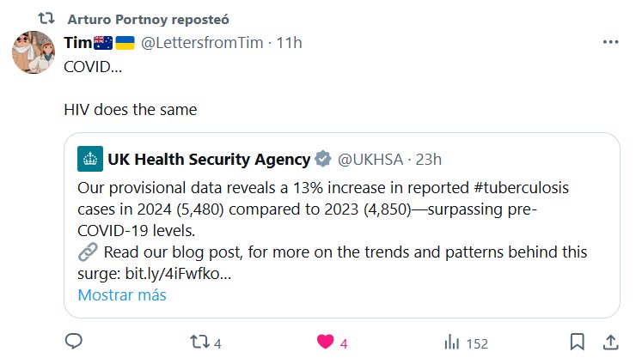Open the view analytics bar-chart icon
Image resolution: width=636 pixels, height=364 pixels.
tap(451, 342)
